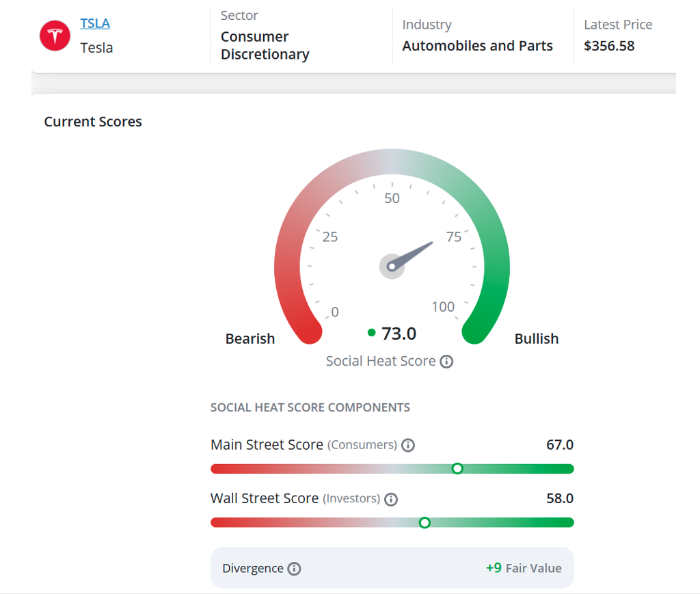This screenshot has width=700, height=594.
Task: Click the +9 Fair Value label
Action: click(x=523, y=568)
